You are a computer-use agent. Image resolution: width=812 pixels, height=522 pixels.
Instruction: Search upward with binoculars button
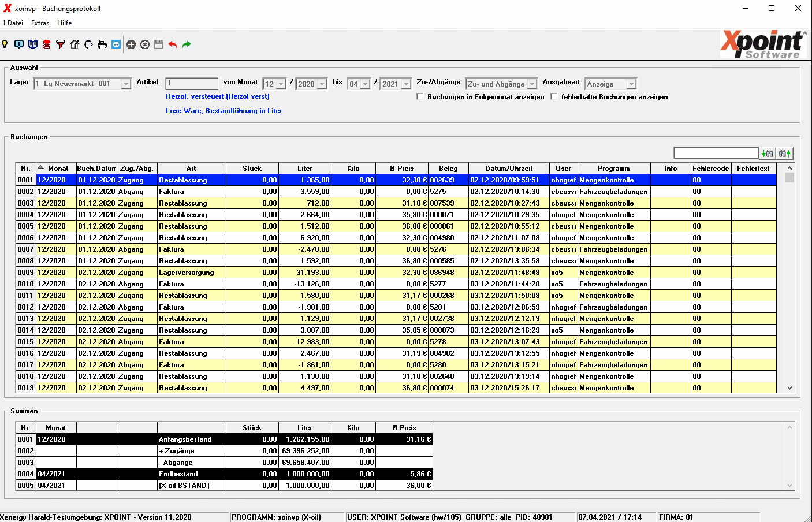tap(785, 153)
